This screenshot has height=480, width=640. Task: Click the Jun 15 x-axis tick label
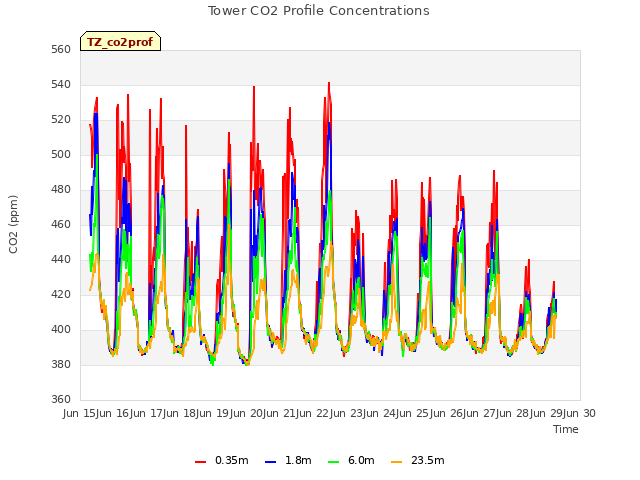coord(80,413)
